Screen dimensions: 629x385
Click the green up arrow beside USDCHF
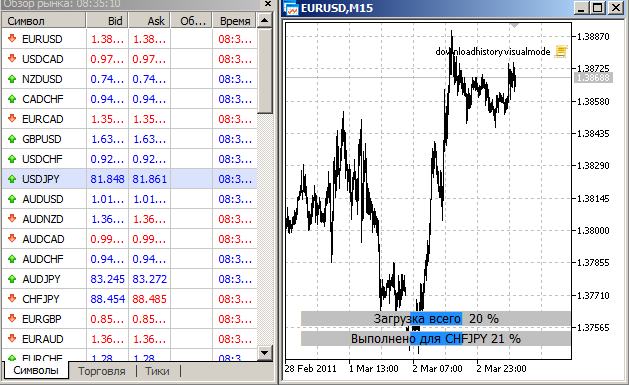[12, 159]
